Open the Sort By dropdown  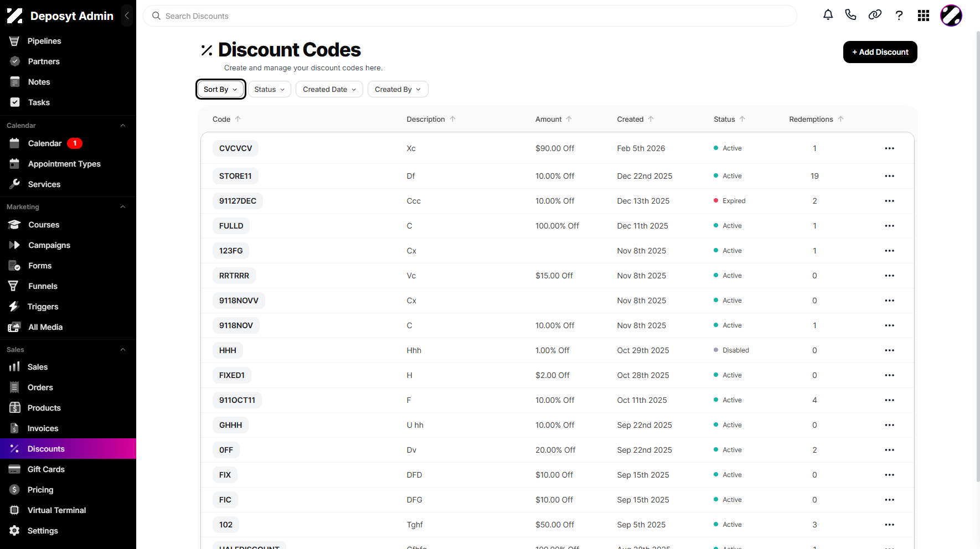coord(221,89)
